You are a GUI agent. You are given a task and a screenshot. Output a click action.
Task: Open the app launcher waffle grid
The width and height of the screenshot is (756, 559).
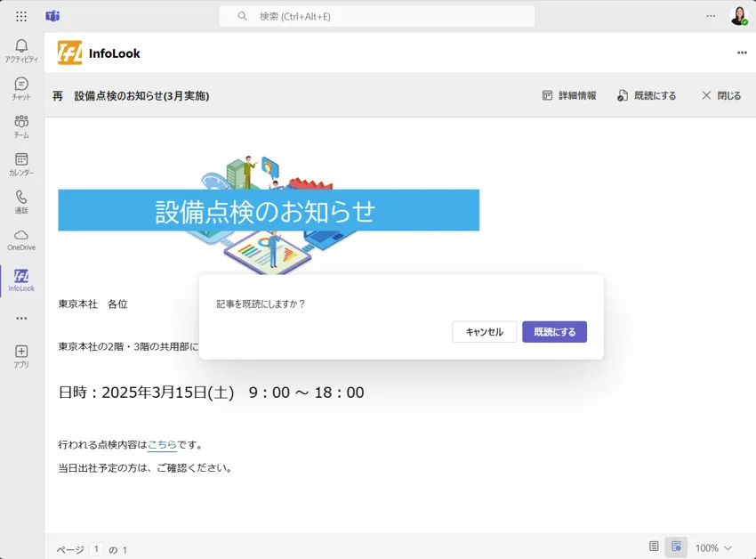21,16
